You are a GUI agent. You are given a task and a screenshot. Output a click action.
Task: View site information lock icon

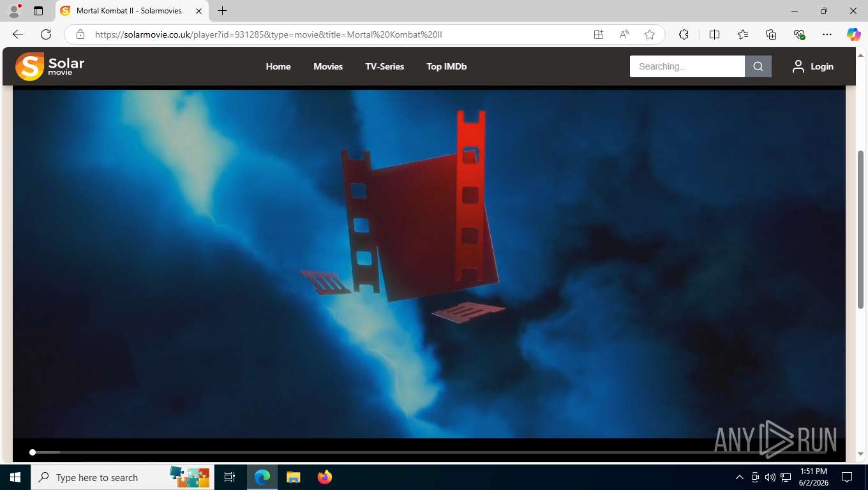coord(80,34)
